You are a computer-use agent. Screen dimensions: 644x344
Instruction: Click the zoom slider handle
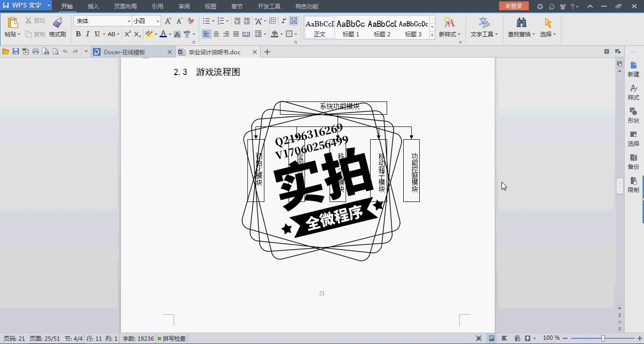[x=603, y=338]
